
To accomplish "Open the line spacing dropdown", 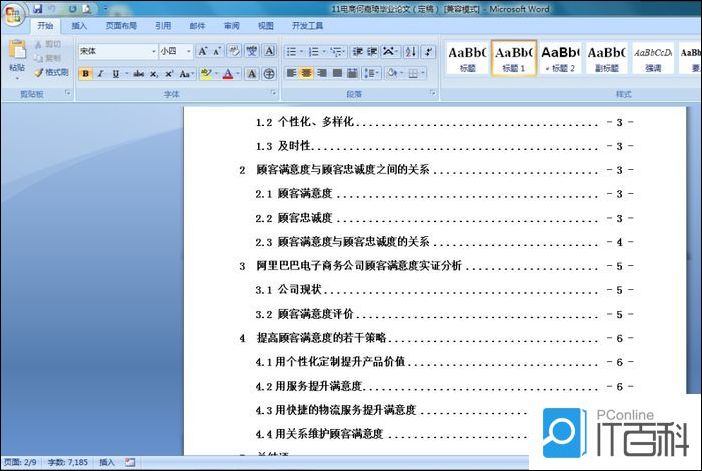I will (371, 73).
